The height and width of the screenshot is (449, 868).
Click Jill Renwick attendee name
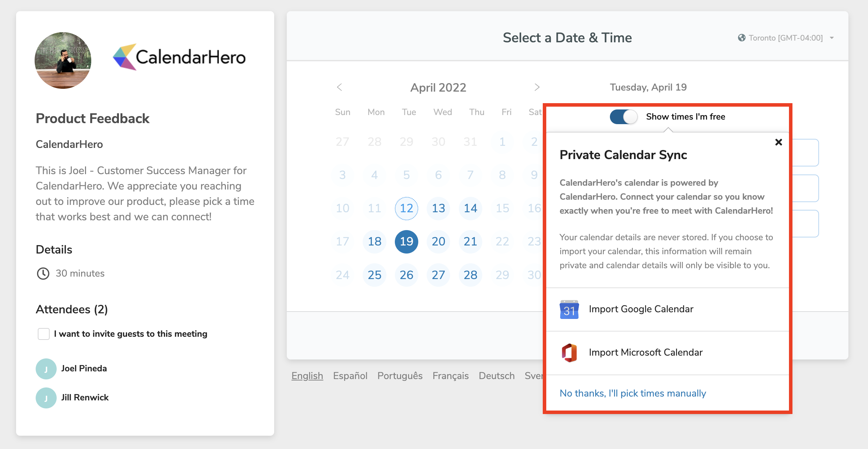coord(85,398)
